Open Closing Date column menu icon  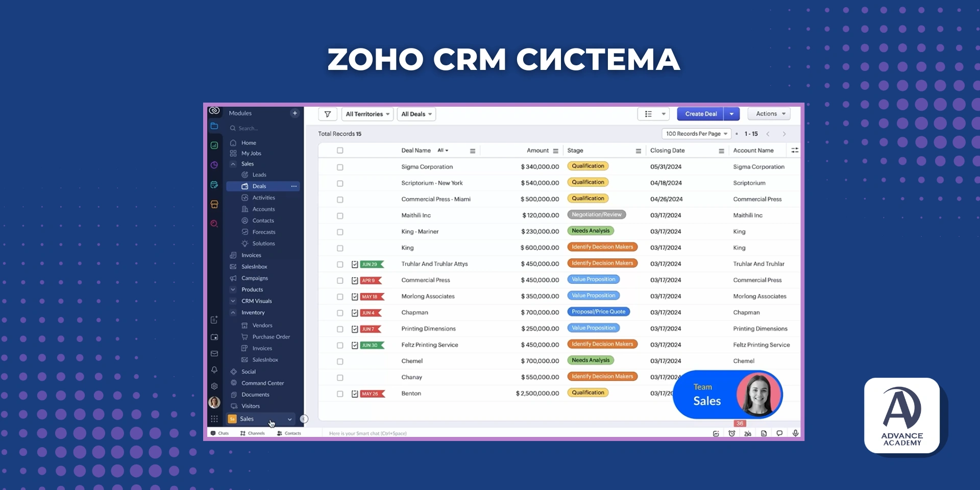pyautogui.click(x=721, y=151)
